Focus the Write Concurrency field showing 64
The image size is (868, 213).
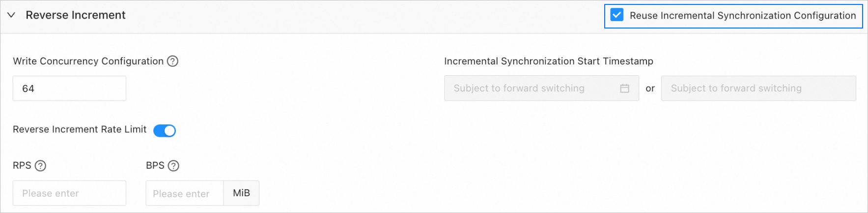(x=69, y=89)
